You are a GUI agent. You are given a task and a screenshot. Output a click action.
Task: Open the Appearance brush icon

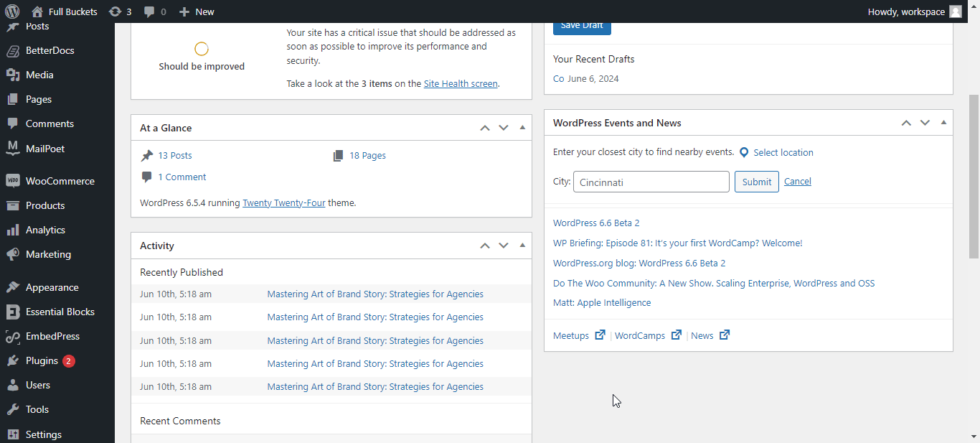[x=13, y=287]
